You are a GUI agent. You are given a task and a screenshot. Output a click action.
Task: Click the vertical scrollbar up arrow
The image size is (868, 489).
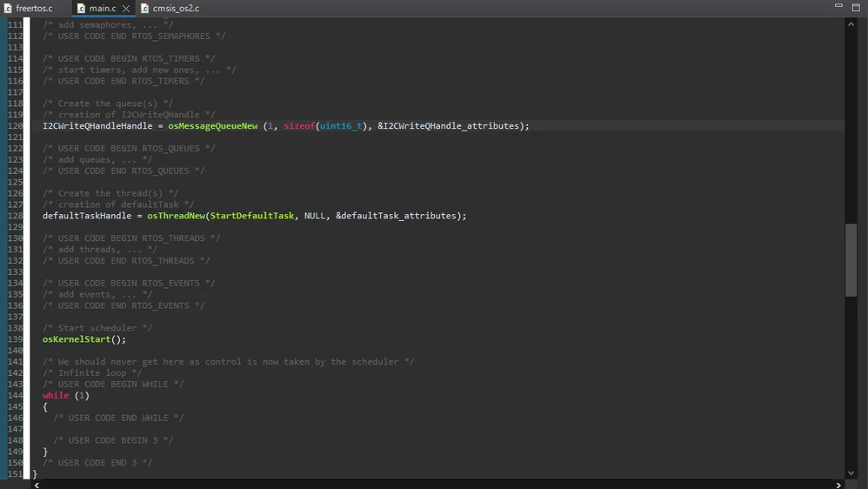click(x=851, y=24)
